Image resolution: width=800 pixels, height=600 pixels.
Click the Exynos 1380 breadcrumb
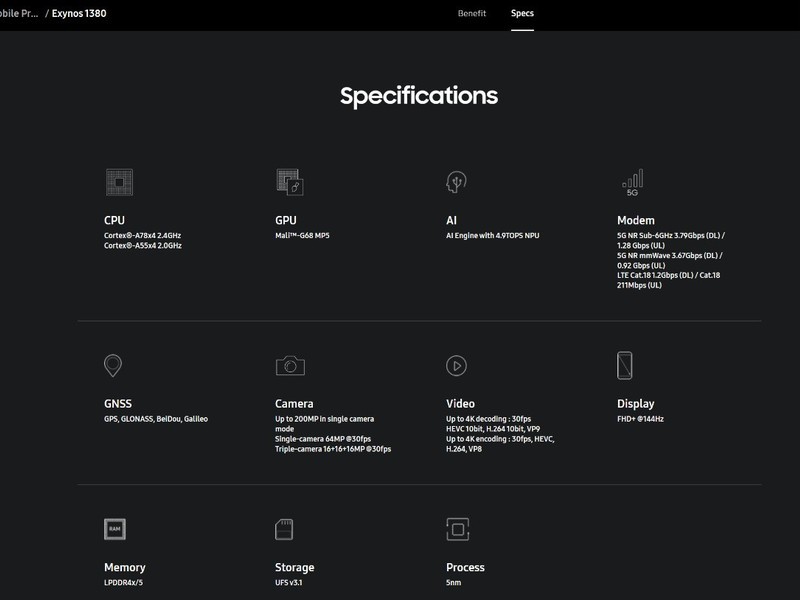click(79, 13)
